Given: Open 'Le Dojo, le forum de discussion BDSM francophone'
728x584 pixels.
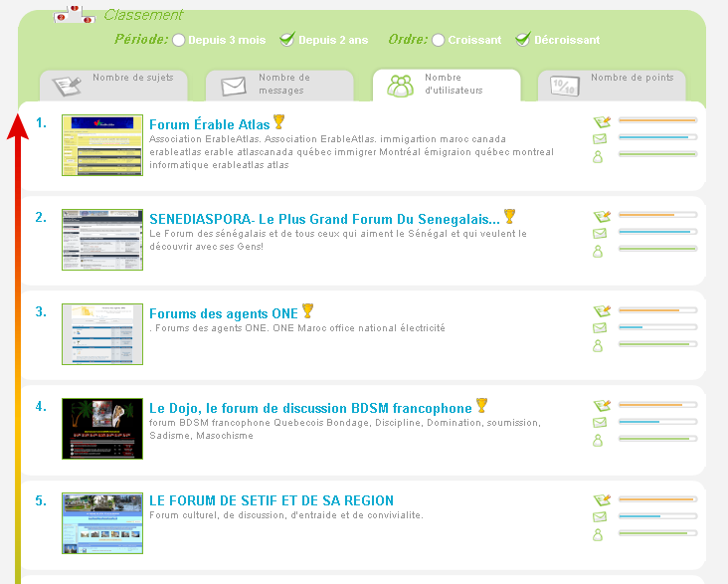Looking at the screenshot, I should pos(310,408).
